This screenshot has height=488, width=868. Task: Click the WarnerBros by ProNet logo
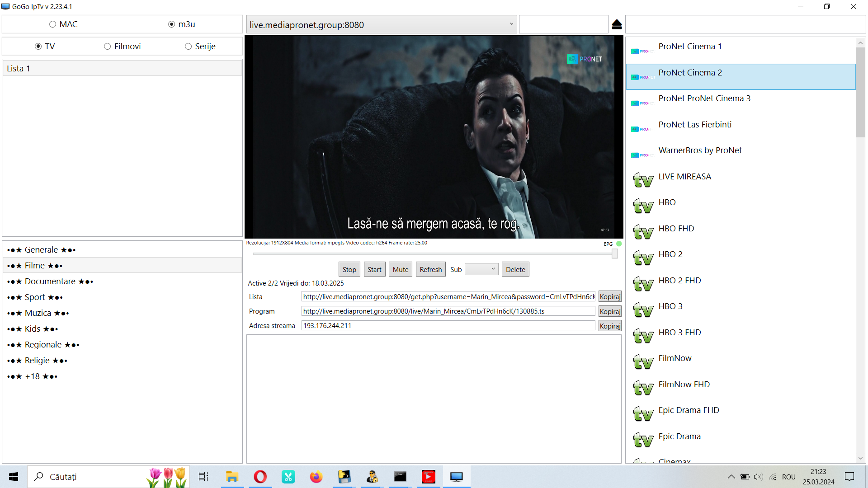pyautogui.click(x=642, y=155)
